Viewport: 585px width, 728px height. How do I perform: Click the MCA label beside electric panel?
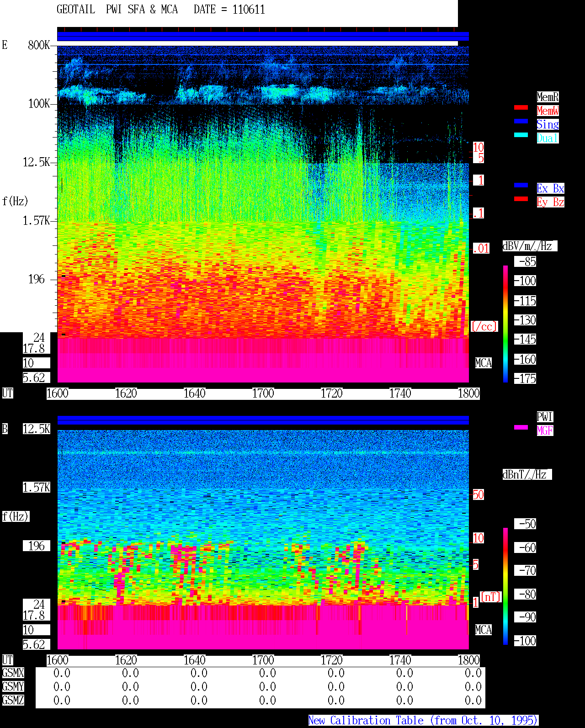coord(484,363)
